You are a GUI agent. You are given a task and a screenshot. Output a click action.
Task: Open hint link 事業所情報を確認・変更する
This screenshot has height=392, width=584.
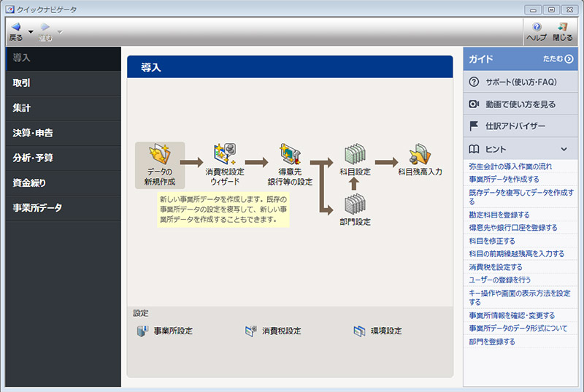click(512, 315)
